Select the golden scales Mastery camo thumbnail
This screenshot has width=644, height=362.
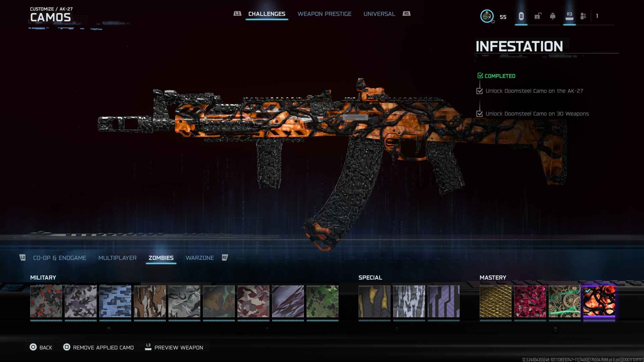coord(495,302)
